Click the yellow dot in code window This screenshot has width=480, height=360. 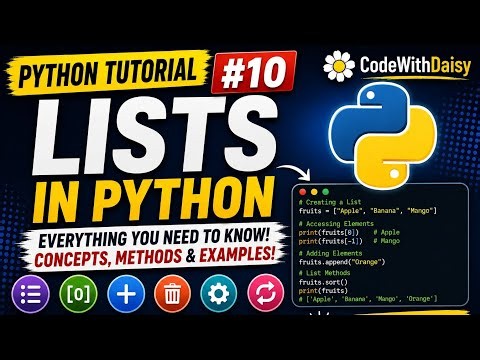(314, 192)
